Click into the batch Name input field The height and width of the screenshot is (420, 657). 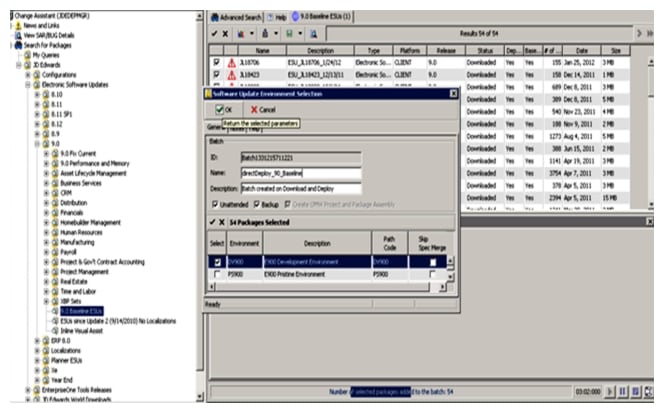(301, 173)
